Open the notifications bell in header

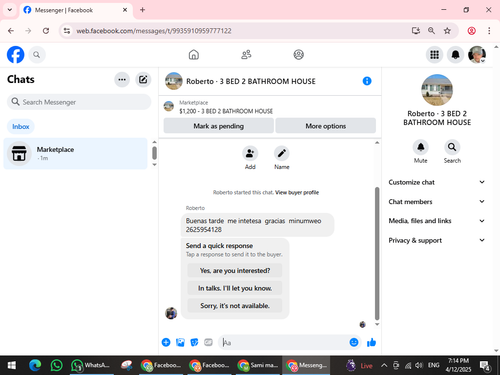tap(455, 54)
